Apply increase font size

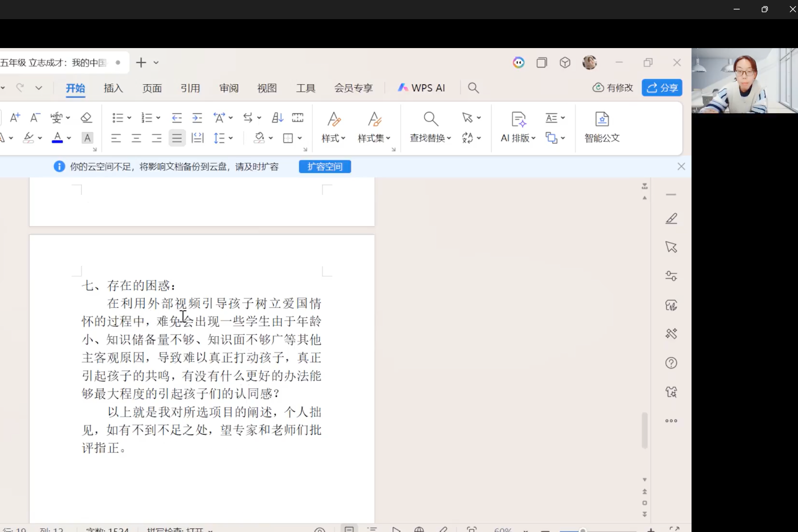coord(15,117)
